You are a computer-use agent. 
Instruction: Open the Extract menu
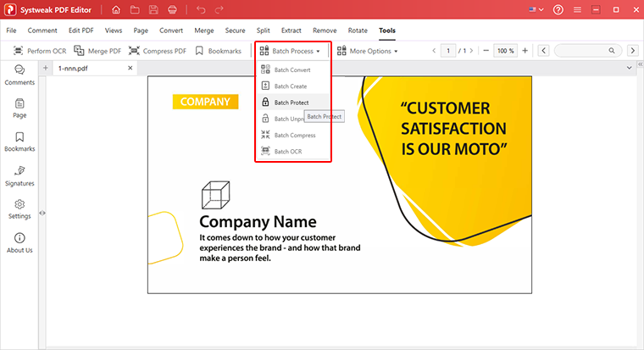click(x=291, y=31)
